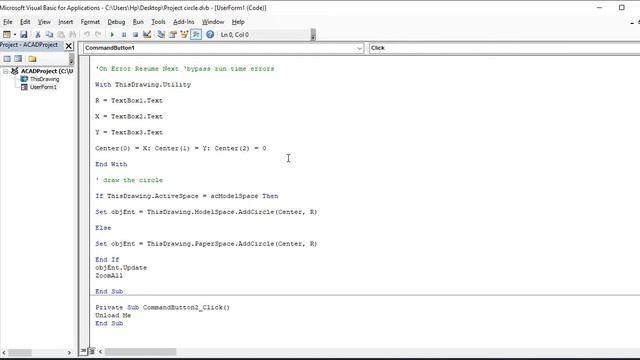Open the insert object dropdown arrow in toolbar
Screen dimensions: 640x360
point(15,35)
